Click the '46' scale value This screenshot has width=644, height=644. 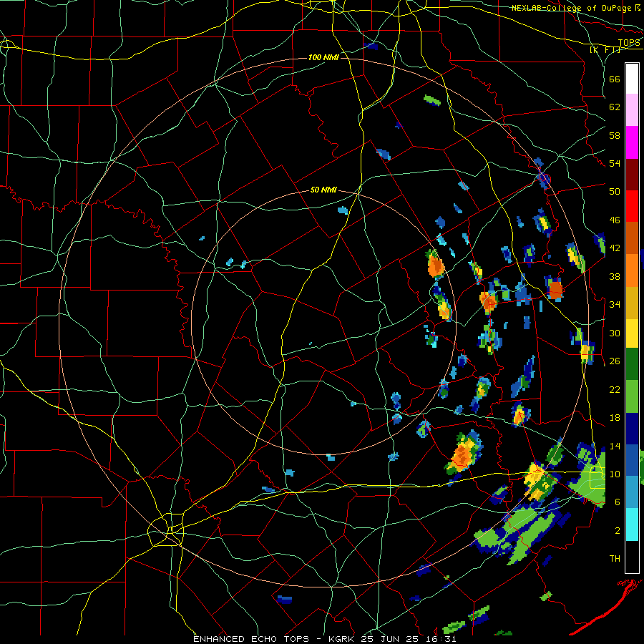[615, 220]
